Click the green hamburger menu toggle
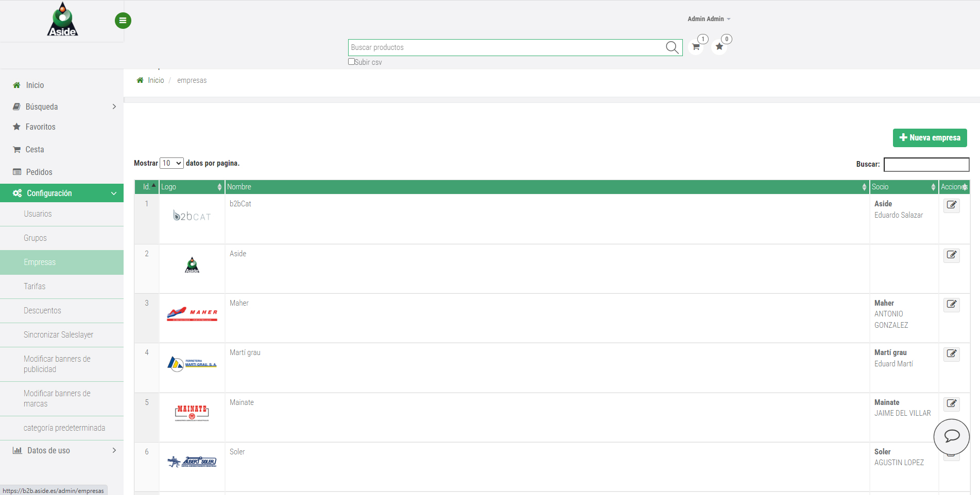Viewport: 980px width, 495px height. [123, 21]
